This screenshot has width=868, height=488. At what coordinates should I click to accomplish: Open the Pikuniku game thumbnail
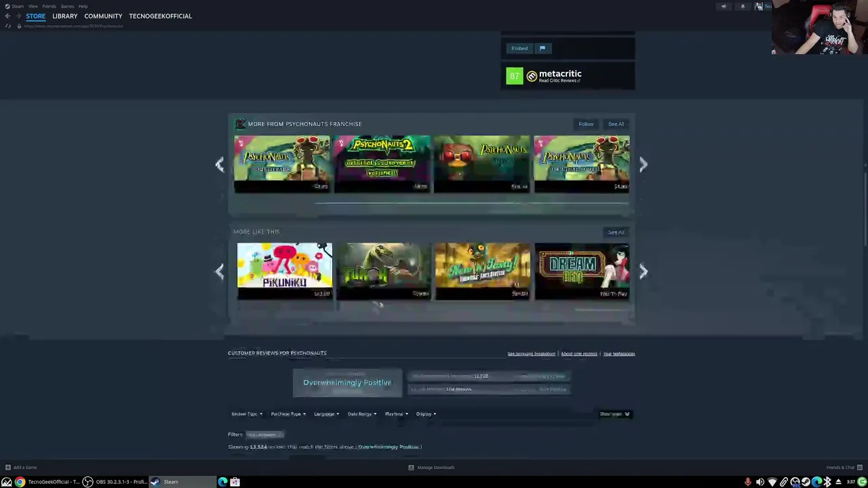coord(285,271)
